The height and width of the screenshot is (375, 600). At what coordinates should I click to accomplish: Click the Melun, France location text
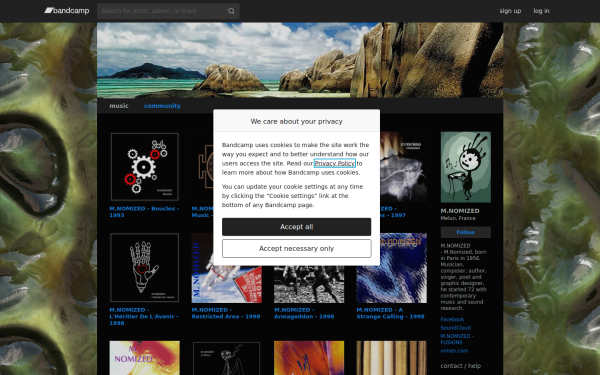(x=458, y=218)
